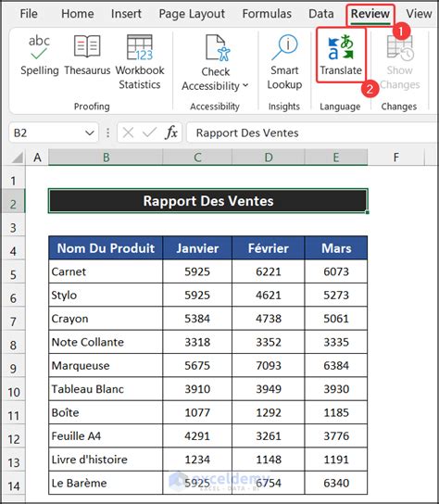This screenshot has height=504, width=439.
Task: Click the cancel X in formula bar
Action: pyautogui.click(x=128, y=132)
